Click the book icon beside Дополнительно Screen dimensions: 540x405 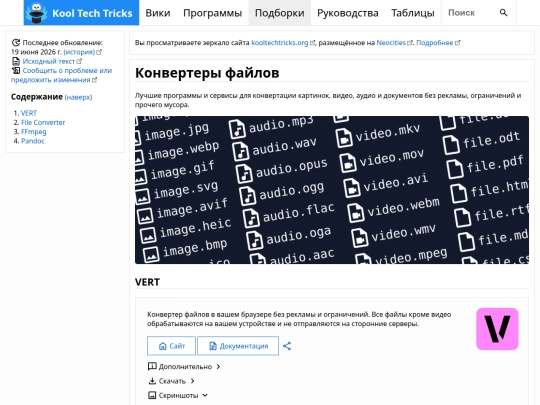coord(152,366)
